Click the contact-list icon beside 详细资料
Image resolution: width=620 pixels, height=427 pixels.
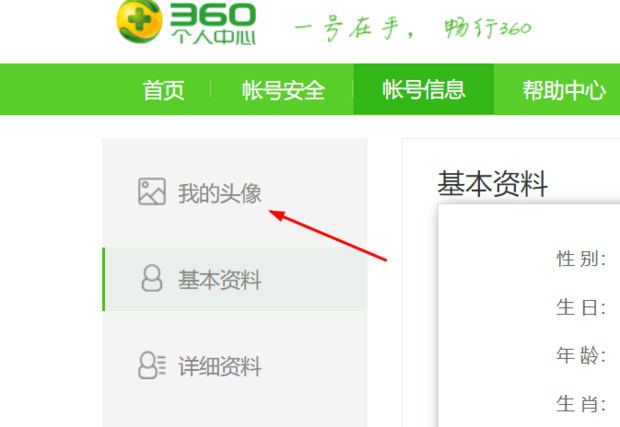pos(152,365)
